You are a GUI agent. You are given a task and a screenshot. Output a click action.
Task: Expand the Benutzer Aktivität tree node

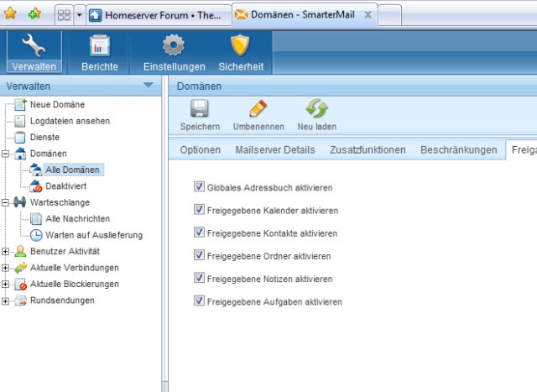click(7, 251)
